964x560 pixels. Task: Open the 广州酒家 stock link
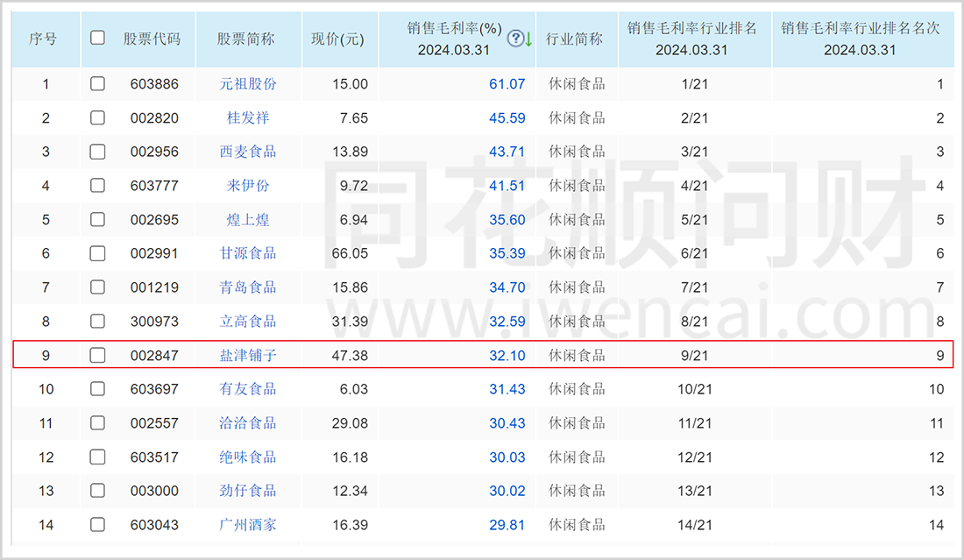coord(248,524)
